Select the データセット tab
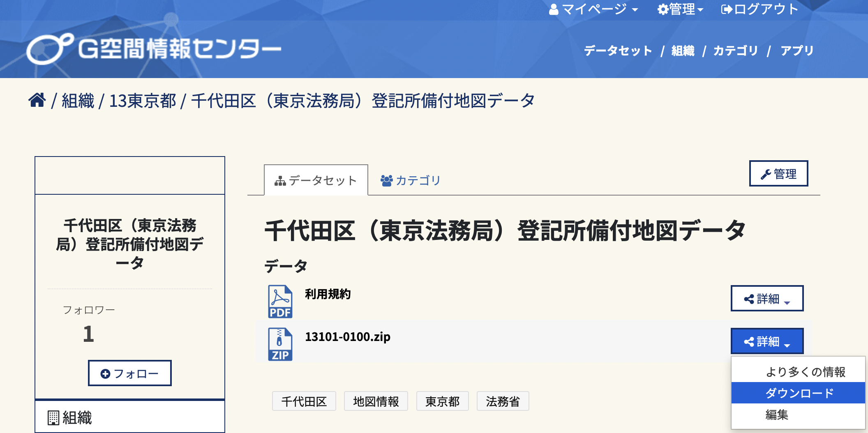 (316, 180)
